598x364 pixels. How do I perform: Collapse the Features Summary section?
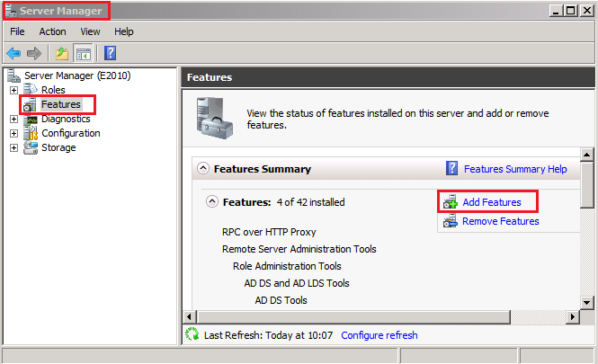pyautogui.click(x=203, y=168)
